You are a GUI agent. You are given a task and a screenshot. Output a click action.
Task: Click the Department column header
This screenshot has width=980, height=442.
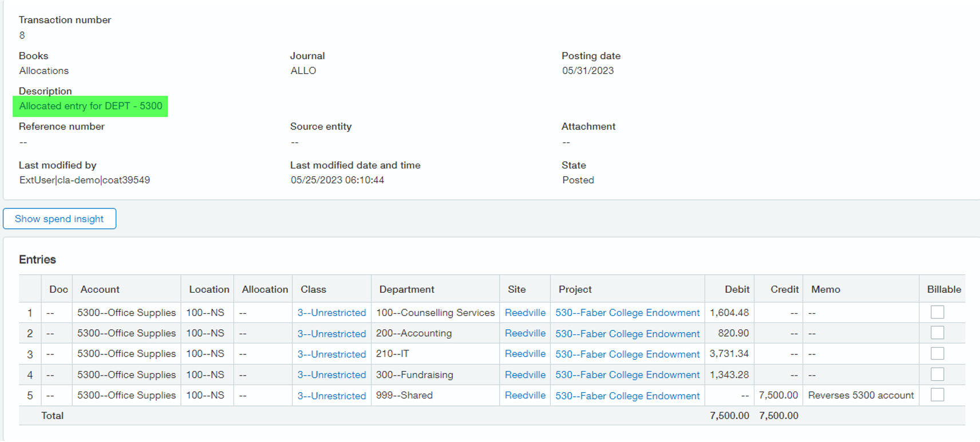coord(406,289)
